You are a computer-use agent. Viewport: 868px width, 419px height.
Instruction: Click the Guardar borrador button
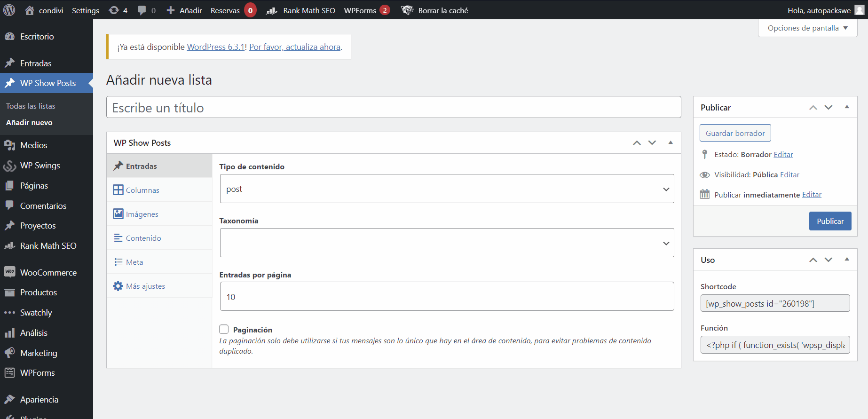pos(735,133)
